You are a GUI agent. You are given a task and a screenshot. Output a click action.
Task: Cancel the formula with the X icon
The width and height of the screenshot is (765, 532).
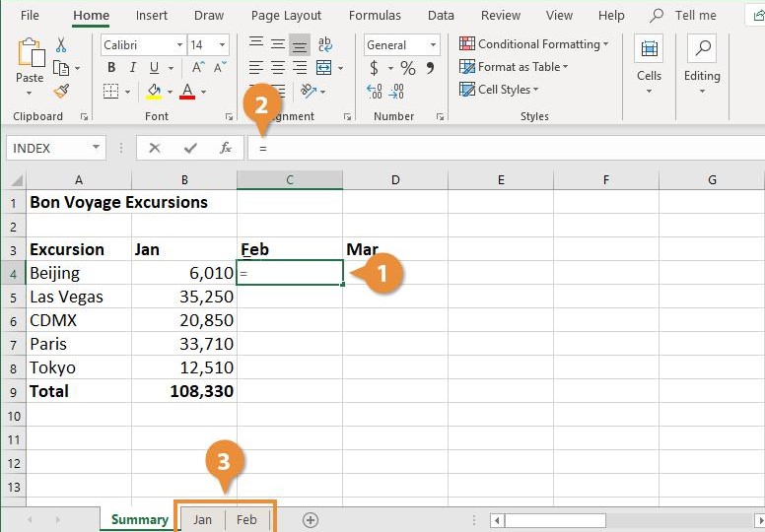click(155, 148)
